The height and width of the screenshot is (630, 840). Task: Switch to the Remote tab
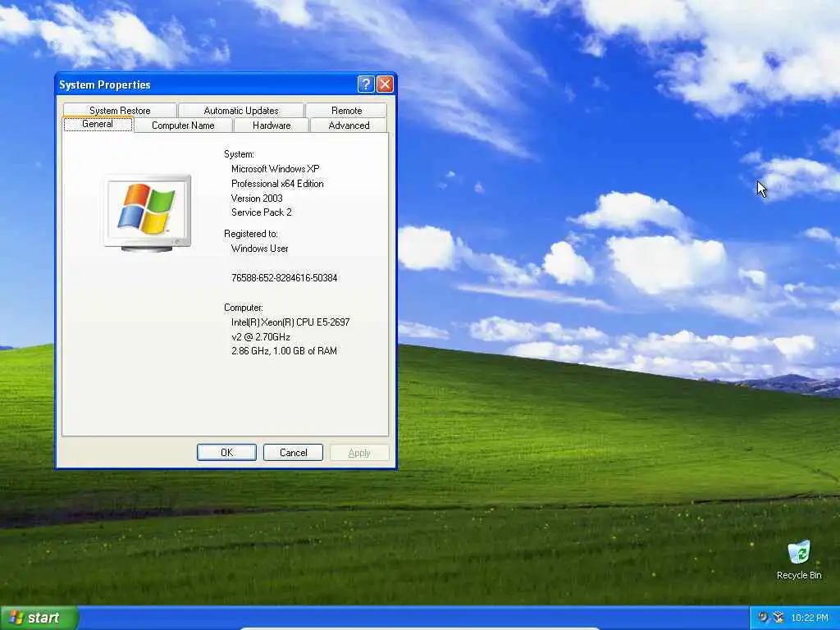[347, 111]
